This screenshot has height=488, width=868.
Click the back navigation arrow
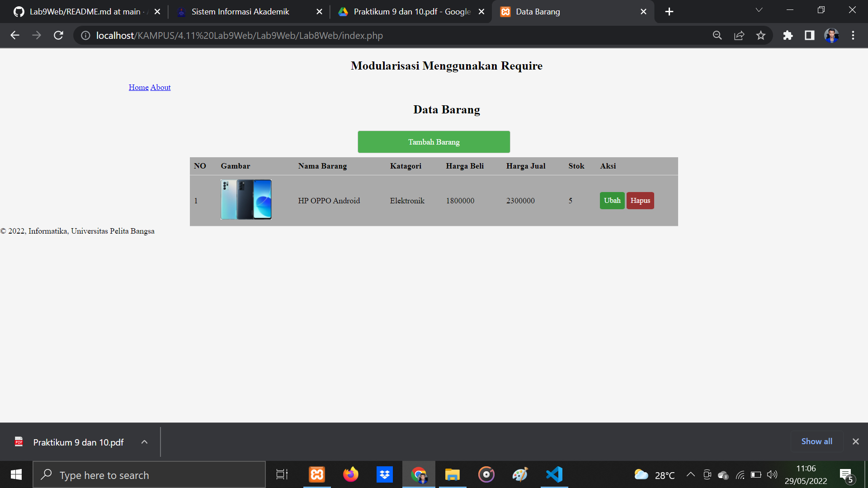tap(15, 35)
